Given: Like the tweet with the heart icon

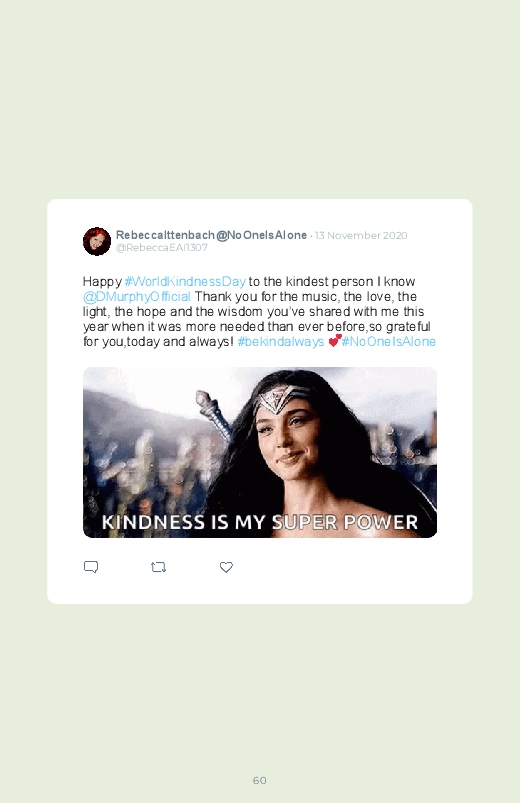Looking at the screenshot, I should [x=226, y=567].
